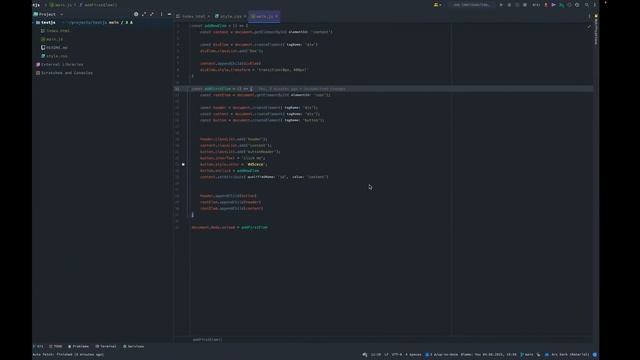Viewport: 640px width, 360px height.
Task: Click addFirstElem() in the top breadcrumb
Action: coord(98,5)
